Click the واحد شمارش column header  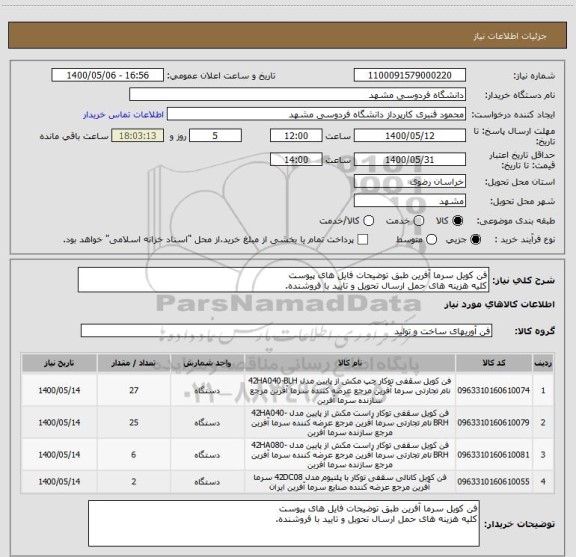pos(207,363)
